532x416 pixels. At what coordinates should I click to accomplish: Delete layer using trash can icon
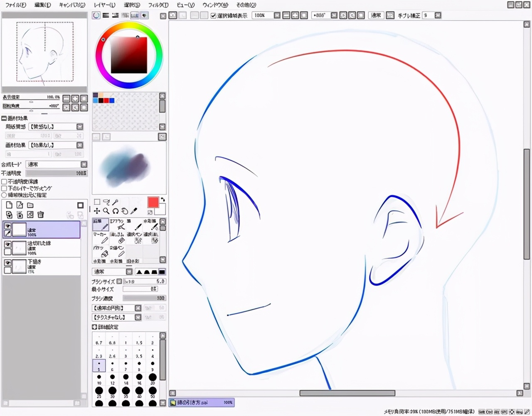(41, 215)
